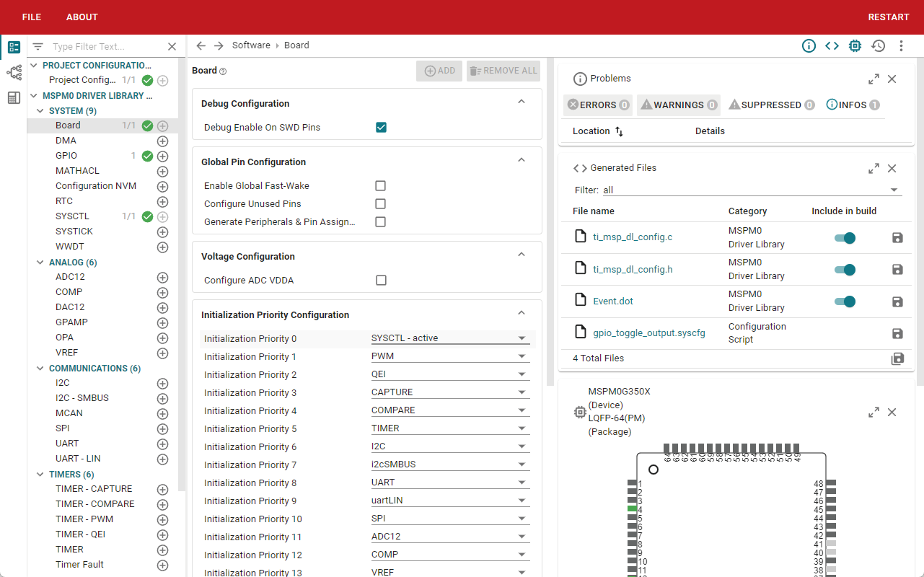924x577 pixels.
Task: Save all generated files icon
Action: coord(897,358)
